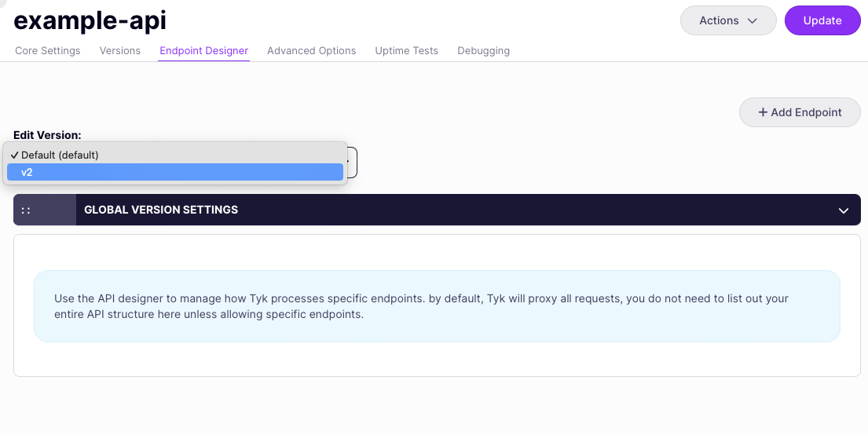Select the v2 version option
The height and width of the screenshot is (435, 868).
(174, 172)
